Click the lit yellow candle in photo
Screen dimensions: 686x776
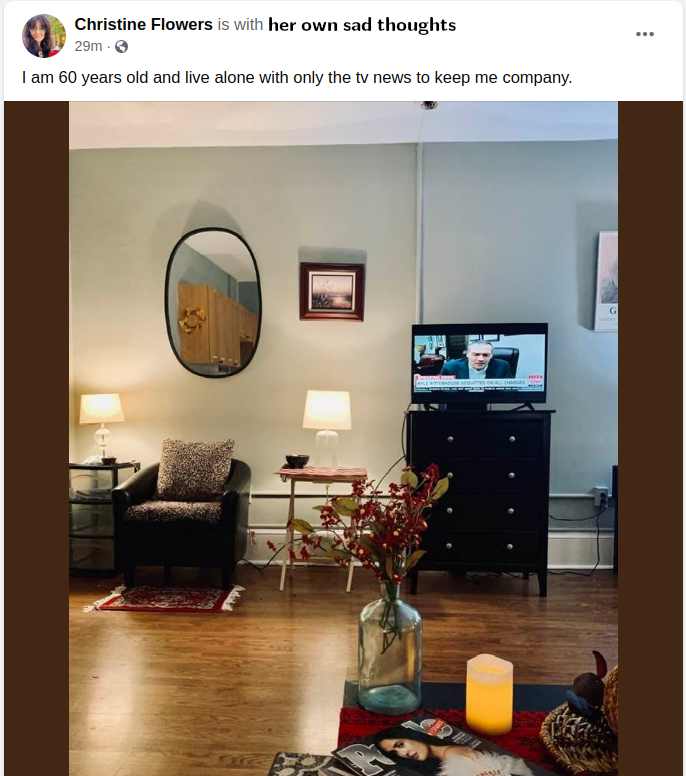(489, 694)
